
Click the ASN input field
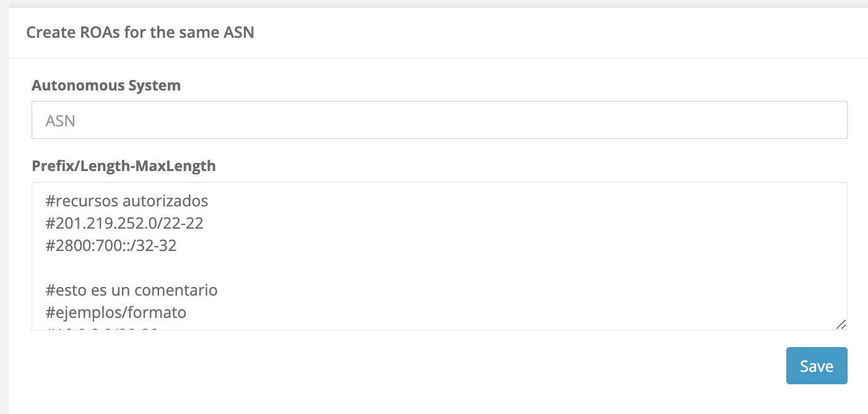click(x=439, y=120)
